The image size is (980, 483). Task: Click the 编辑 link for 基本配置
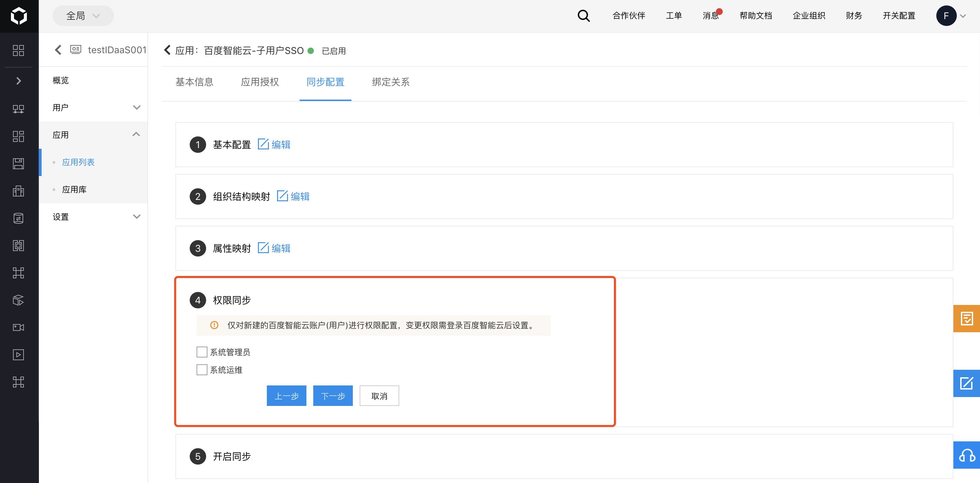point(281,145)
